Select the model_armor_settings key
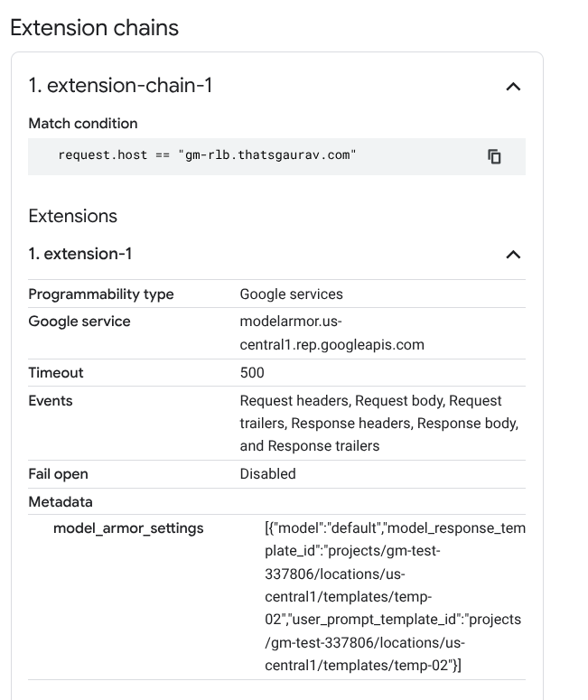The height and width of the screenshot is (700, 588). (128, 528)
